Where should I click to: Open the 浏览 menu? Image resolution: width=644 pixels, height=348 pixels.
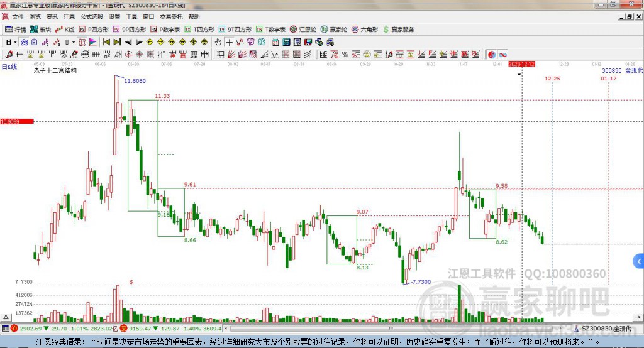(35, 17)
